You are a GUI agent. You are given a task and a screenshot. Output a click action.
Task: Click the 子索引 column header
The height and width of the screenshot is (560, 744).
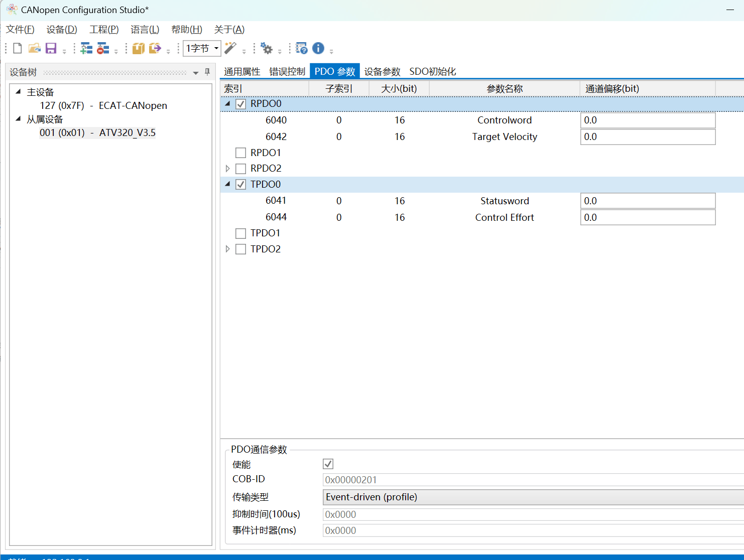[339, 89]
